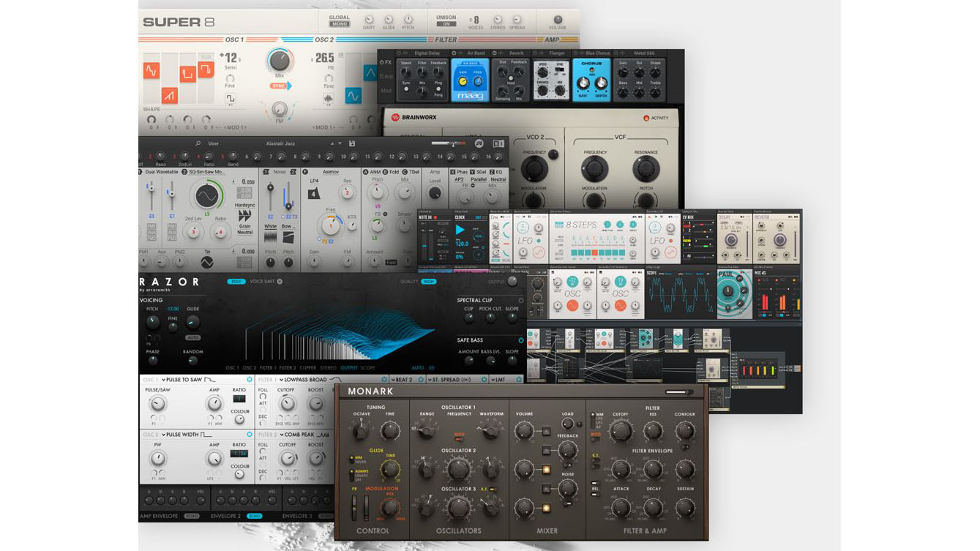This screenshot has height=551, width=980.
Task: Click the round logo icon in the preset header
Action: click(x=479, y=144)
